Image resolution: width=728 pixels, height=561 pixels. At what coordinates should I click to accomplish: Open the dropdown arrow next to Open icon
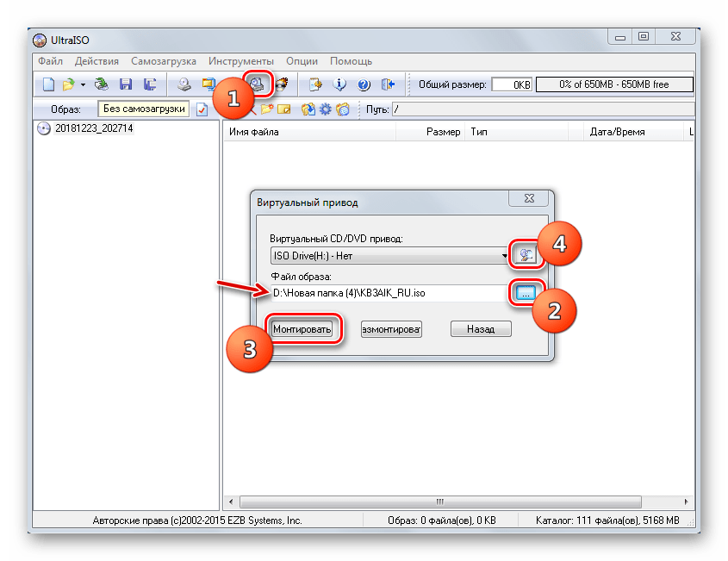tap(83, 84)
